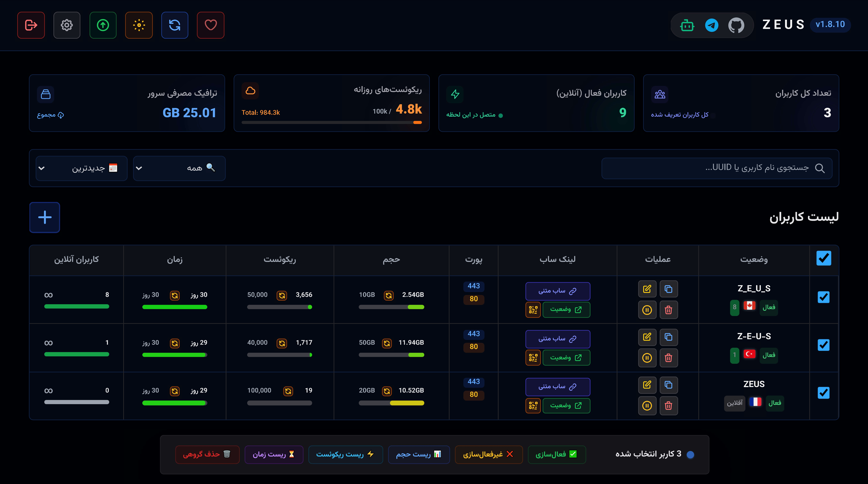
Task: Click the Canada flag on Z_E_U_S row
Action: (x=749, y=306)
